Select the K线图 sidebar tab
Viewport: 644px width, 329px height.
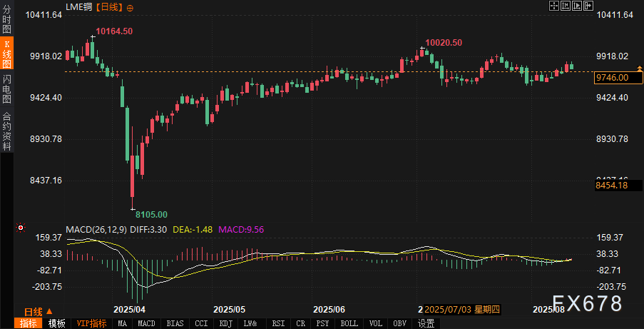(x=6, y=54)
